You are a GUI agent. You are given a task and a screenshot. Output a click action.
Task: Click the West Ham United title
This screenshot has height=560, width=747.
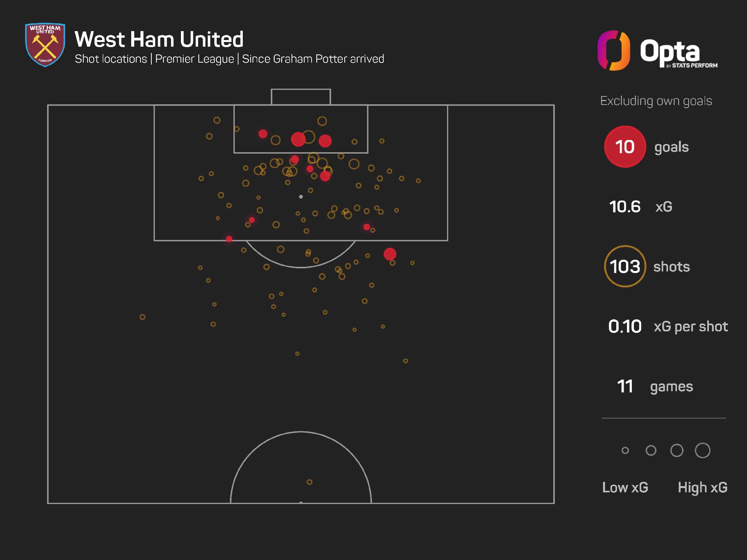[x=159, y=39]
